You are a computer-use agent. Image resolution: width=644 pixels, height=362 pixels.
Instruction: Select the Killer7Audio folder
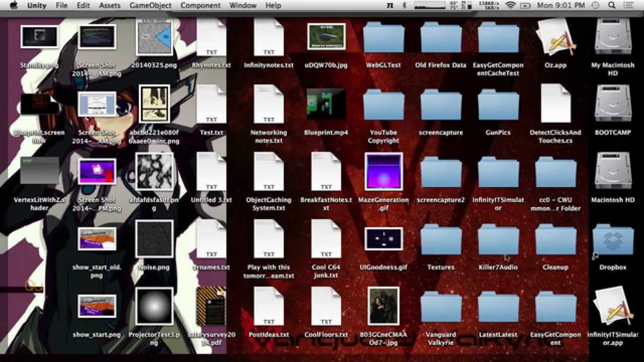click(x=498, y=239)
